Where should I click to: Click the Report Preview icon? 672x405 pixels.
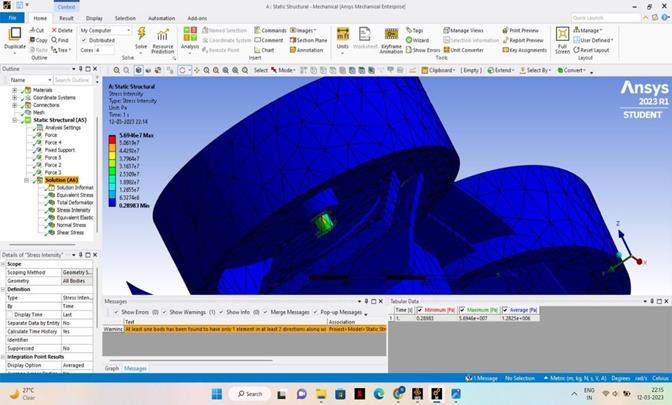505,40
